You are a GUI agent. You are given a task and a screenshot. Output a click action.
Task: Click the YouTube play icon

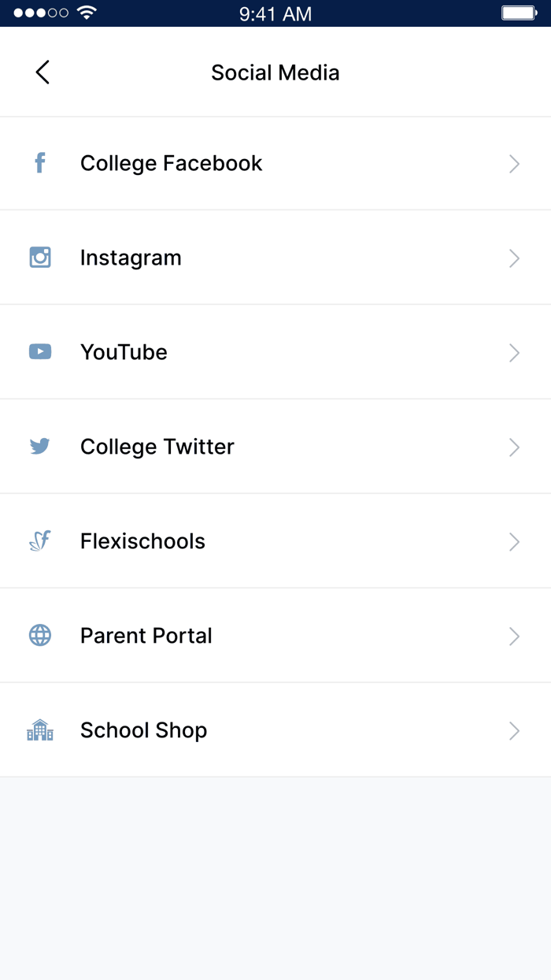(39, 352)
